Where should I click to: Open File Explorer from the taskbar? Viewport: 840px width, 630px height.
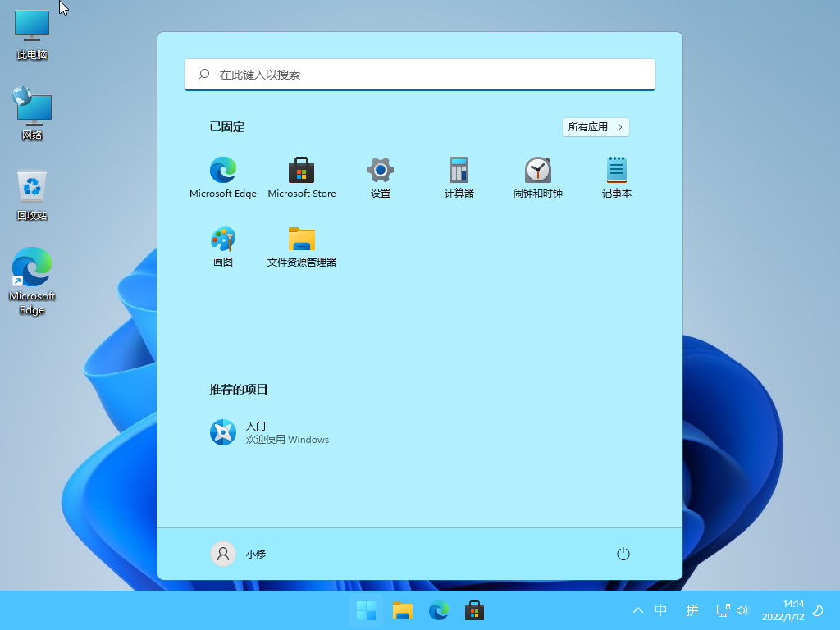point(402,610)
